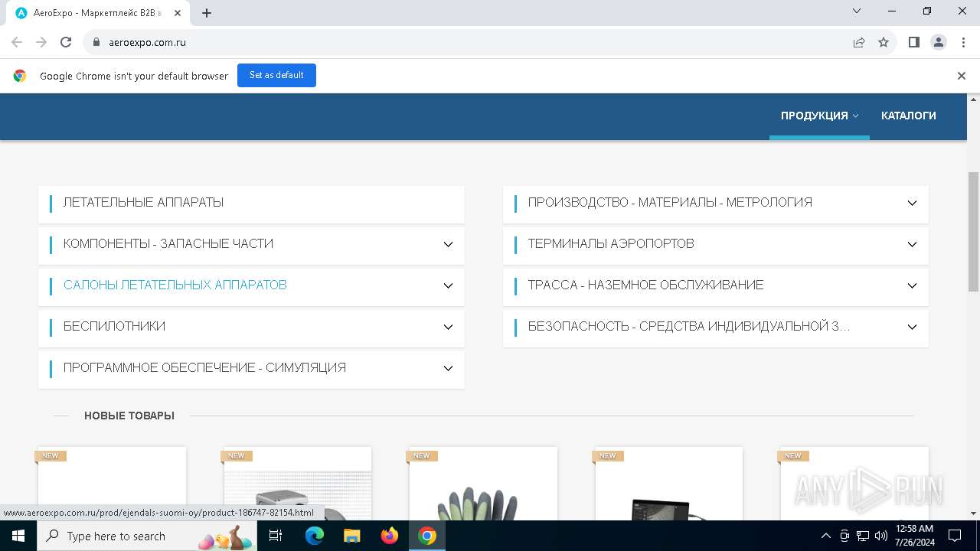Expand БЕСПИЛОТНИКИ chevron

click(448, 327)
